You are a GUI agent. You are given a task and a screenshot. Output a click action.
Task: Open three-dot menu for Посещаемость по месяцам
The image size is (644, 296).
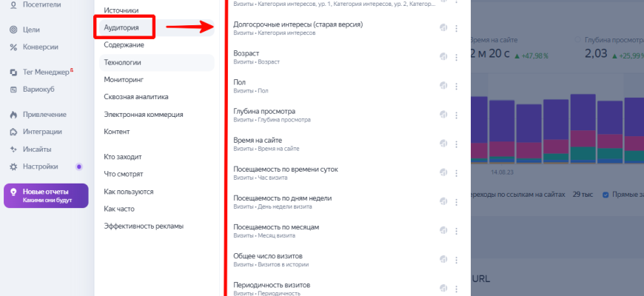(x=456, y=230)
